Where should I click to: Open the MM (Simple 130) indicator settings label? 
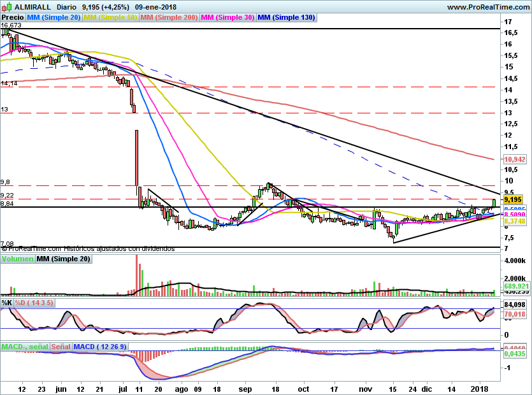(286, 18)
